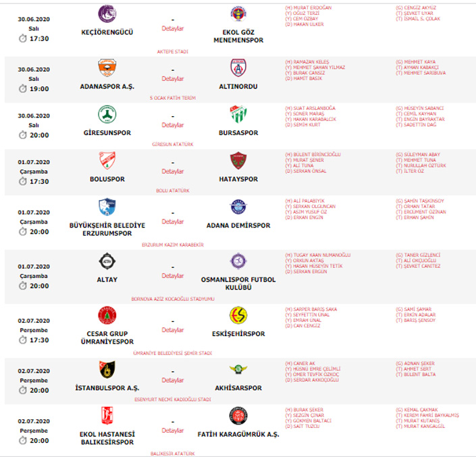
Task: Click the Adanaspor A.Ş. club crest
Action: tap(107, 68)
